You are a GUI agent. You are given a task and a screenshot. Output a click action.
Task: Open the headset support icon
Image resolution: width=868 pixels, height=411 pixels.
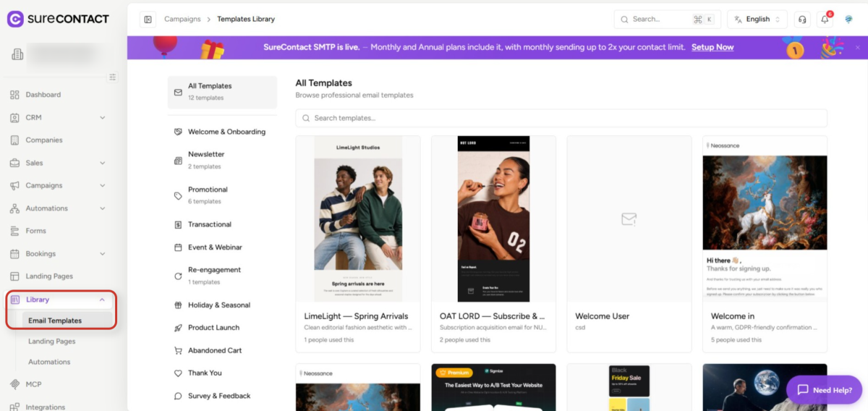(801, 20)
